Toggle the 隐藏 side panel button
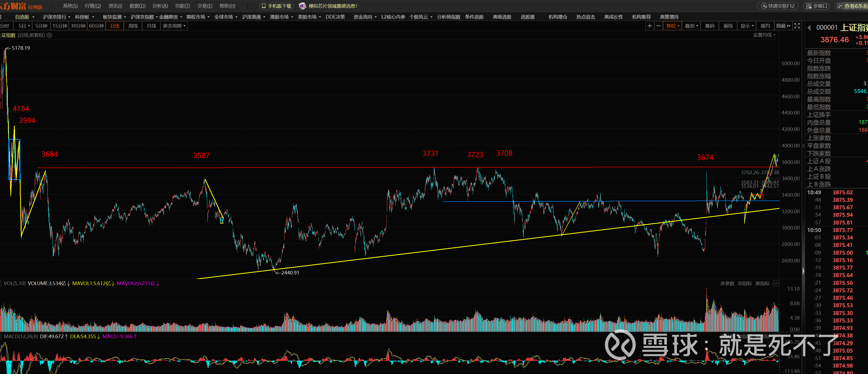 click(783, 26)
